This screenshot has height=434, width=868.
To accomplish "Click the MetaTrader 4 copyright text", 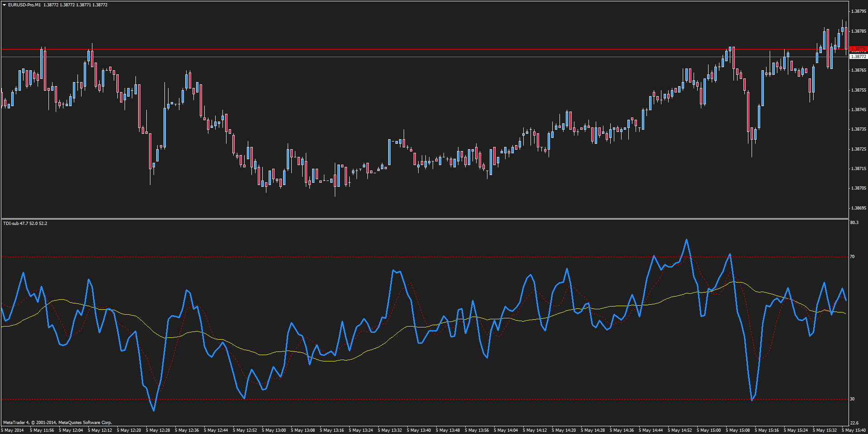I will point(58,423).
